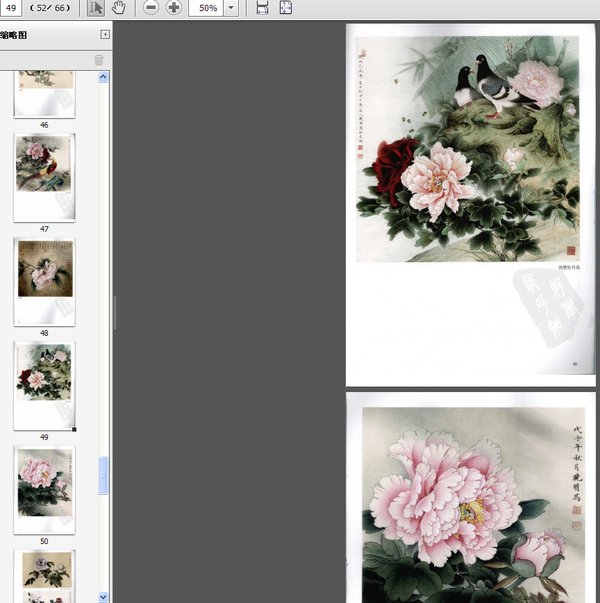
Task: Open page 48 thumbnail with brown background
Action: point(44,282)
